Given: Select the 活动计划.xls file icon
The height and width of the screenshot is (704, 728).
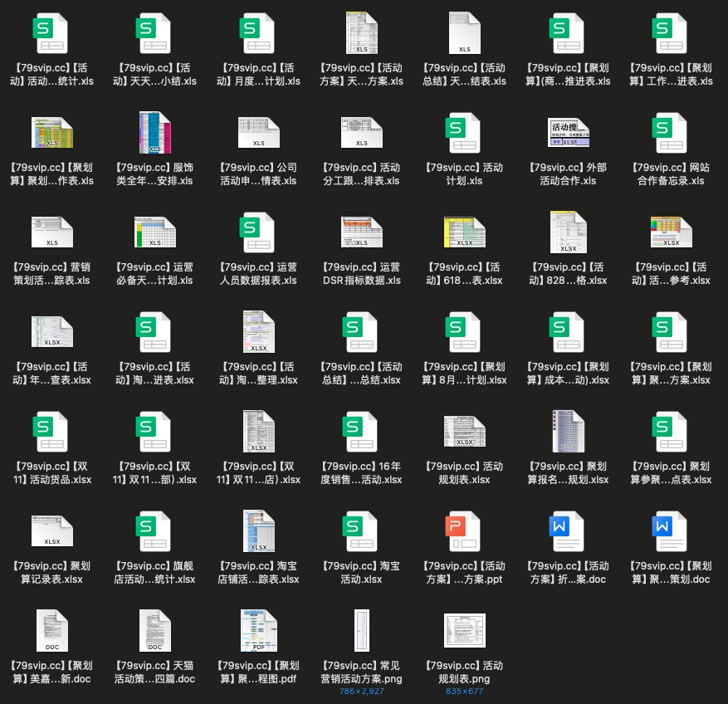Looking at the screenshot, I should (464, 133).
